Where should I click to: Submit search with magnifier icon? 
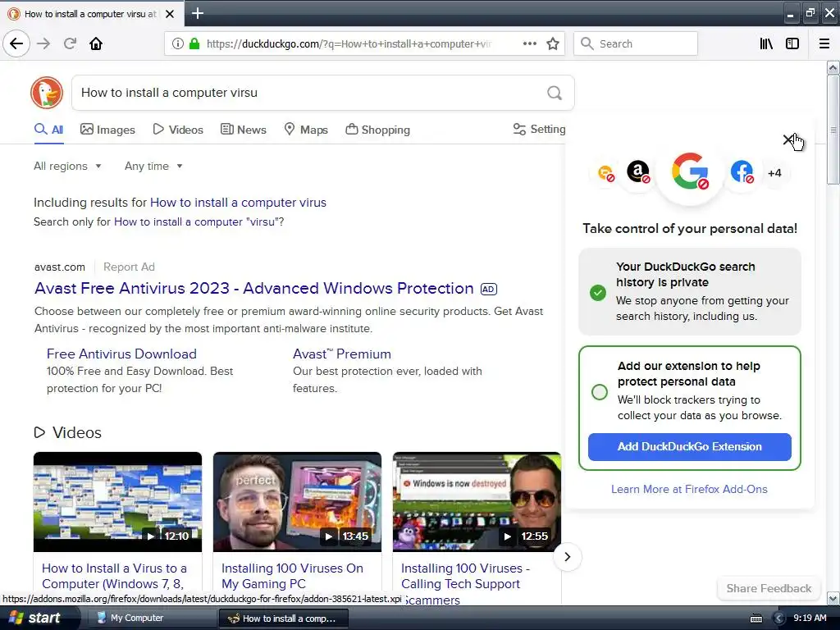[555, 94]
